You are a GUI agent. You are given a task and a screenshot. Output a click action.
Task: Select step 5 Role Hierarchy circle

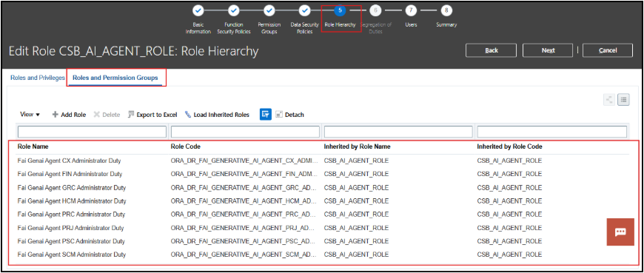pos(340,10)
